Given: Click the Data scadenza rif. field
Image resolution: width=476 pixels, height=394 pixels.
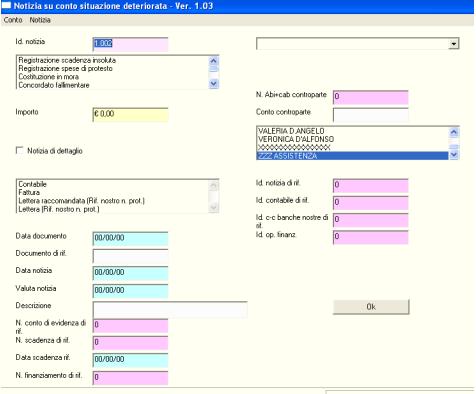Looking at the screenshot, I should [x=130, y=360].
